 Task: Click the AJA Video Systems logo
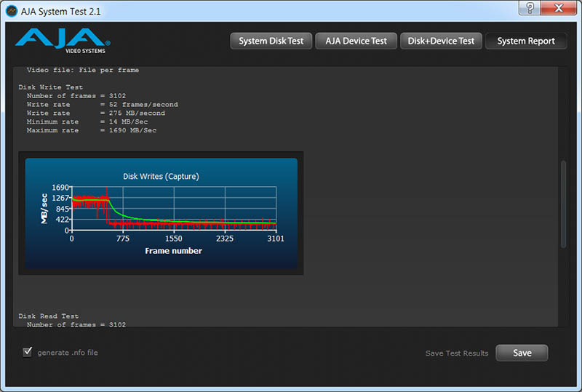click(x=63, y=41)
